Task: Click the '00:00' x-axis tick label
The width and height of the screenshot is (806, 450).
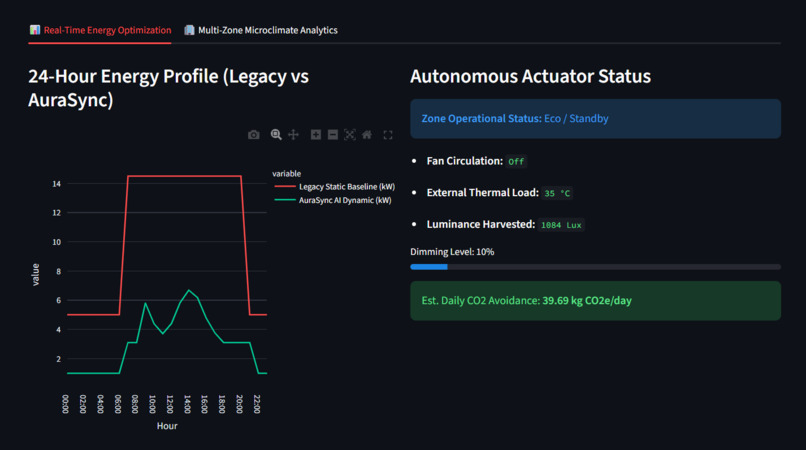Action: (x=65, y=404)
